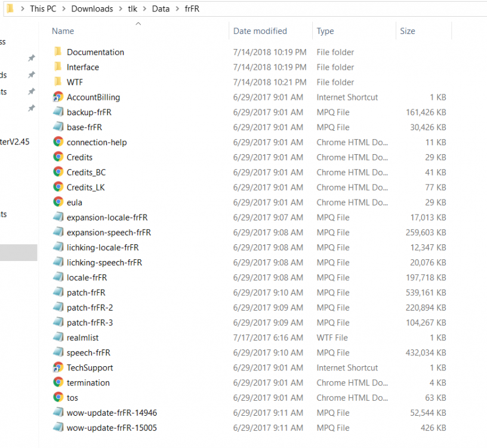
Task: Select the realmlist WTF file icon
Action: click(x=58, y=337)
